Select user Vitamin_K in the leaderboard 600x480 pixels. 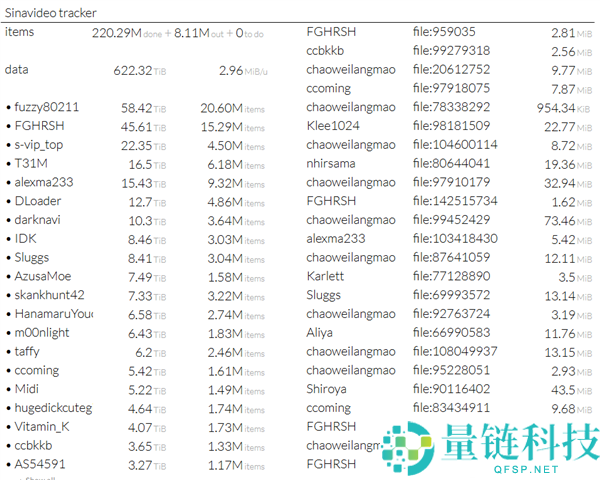(42, 426)
